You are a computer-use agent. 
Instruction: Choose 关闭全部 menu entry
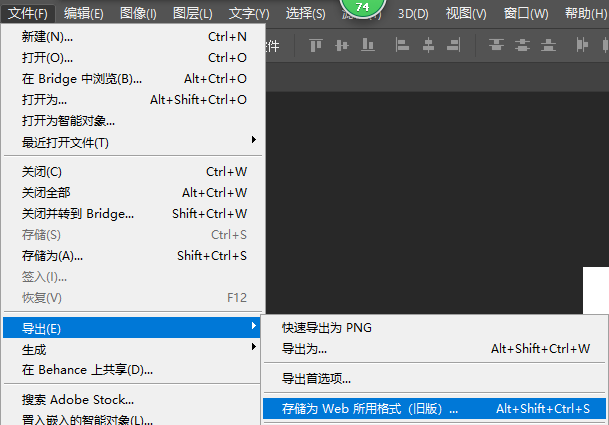[x=134, y=193]
